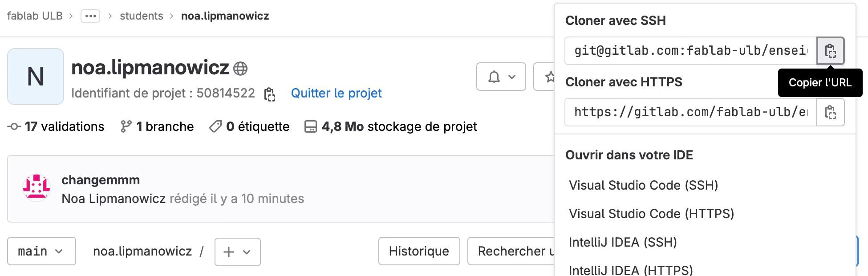
Task: Open the Historique button
Action: (419, 252)
